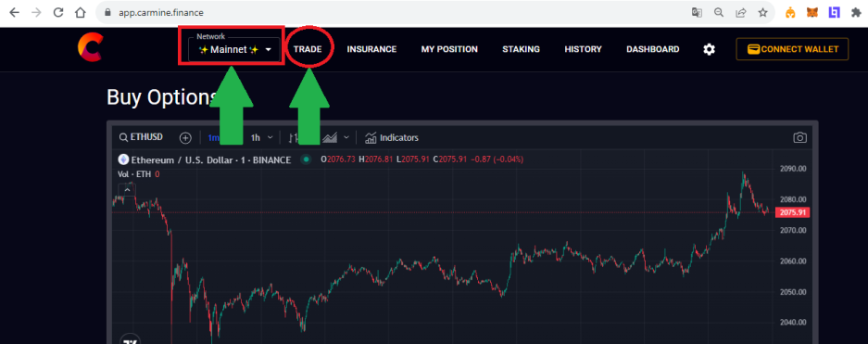868x344 pixels.
Task: View the History tab
Action: click(x=583, y=49)
